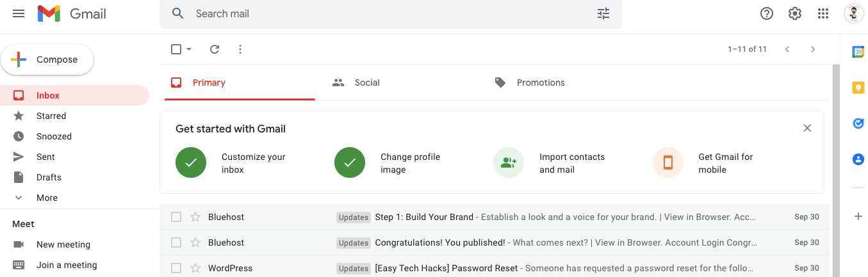Open the three-dot more options menu

tap(240, 49)
